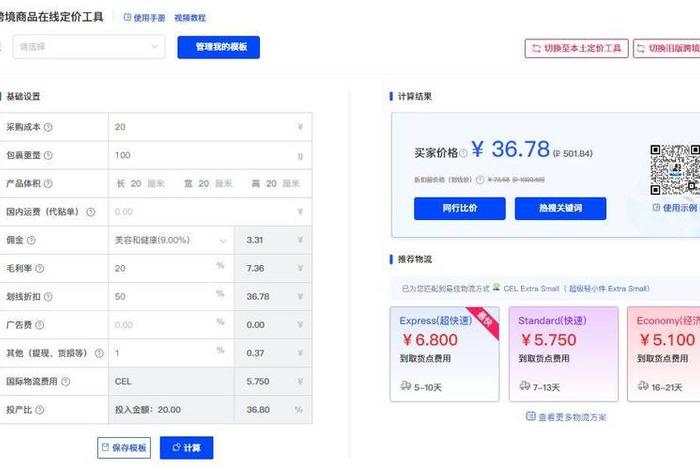Open the 使用示例 link
This screenshot has width=700, height=470.
[675, 208]
